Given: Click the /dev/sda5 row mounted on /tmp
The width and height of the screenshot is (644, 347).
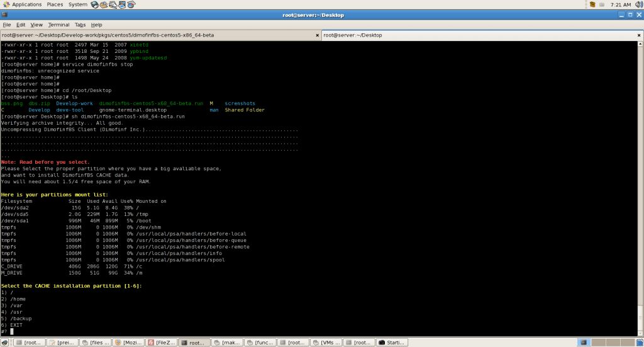Looking at the screenshot, I should (75, 214).
